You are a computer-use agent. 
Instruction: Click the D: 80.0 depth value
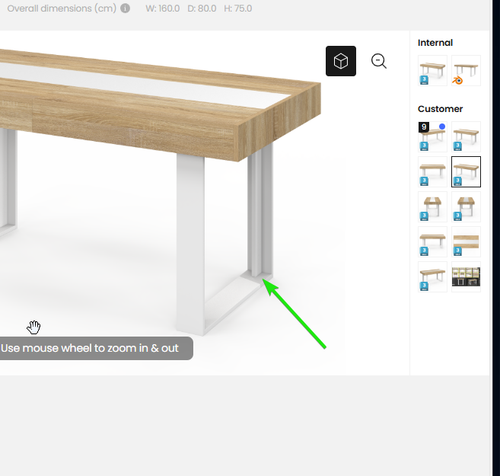(x=202, y=8)
